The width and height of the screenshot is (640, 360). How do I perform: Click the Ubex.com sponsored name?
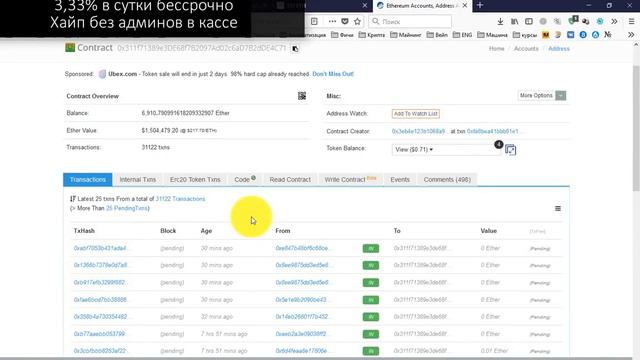coord(122,74)
